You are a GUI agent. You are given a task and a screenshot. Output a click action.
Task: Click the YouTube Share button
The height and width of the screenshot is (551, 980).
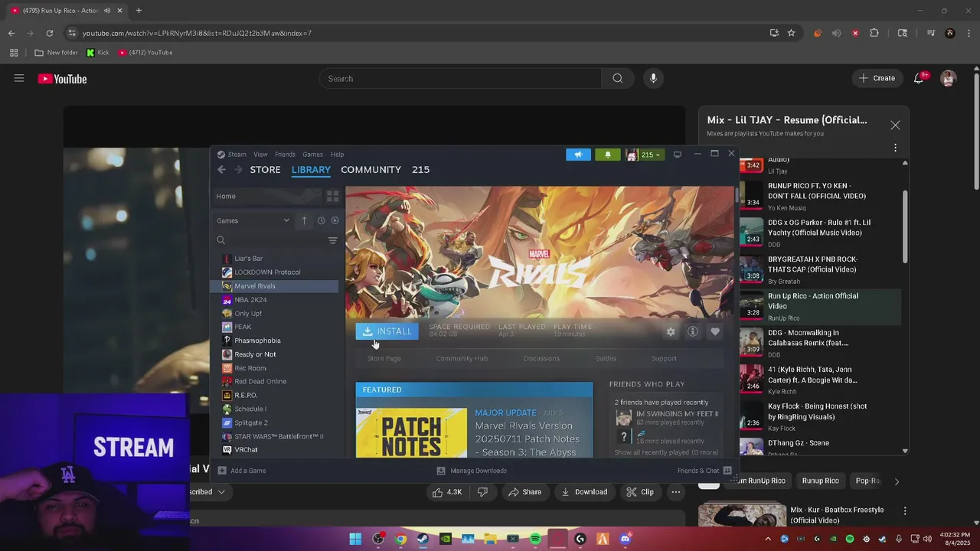(x=524, y=492)
